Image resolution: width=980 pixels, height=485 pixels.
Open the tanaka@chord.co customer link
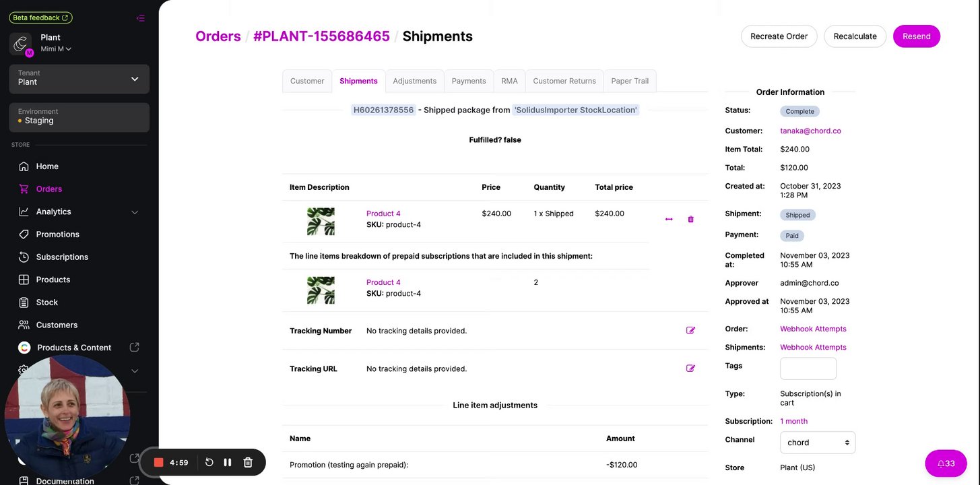(810, 131)
